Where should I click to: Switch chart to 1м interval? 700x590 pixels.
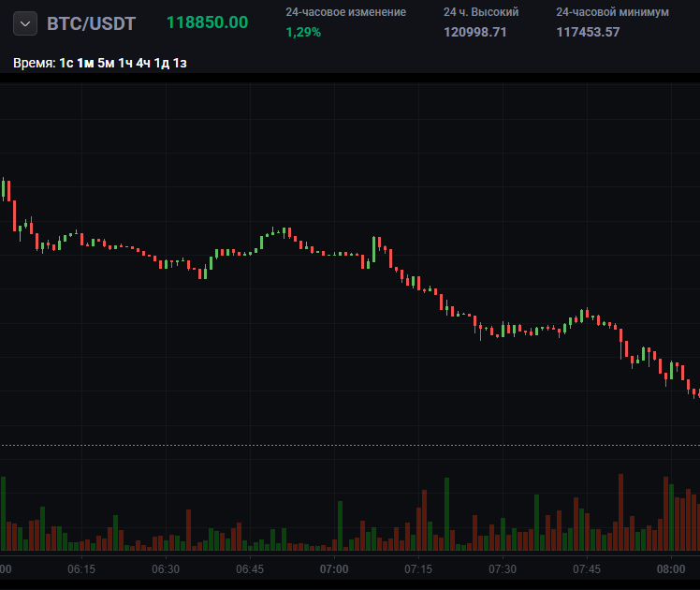click(85, 63)
